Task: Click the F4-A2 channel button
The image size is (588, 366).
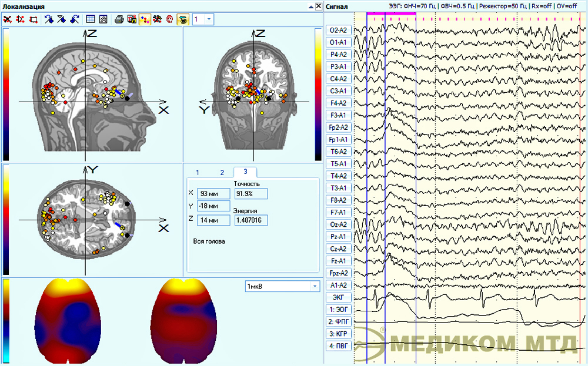Action: point(339,103)
